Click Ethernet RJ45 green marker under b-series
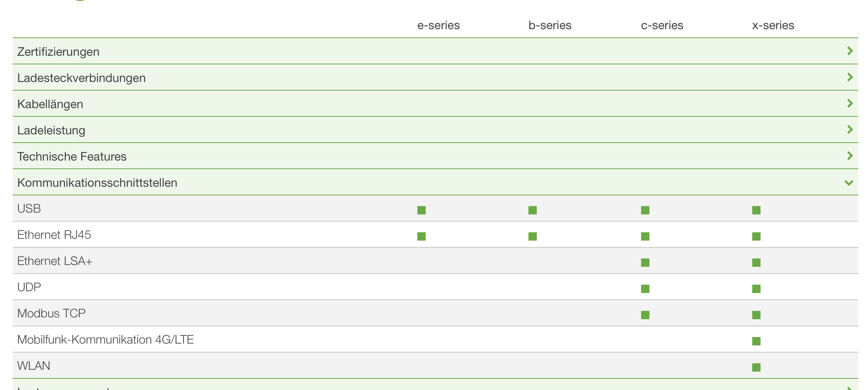This screenshot has width=868, height=390. 532,236
